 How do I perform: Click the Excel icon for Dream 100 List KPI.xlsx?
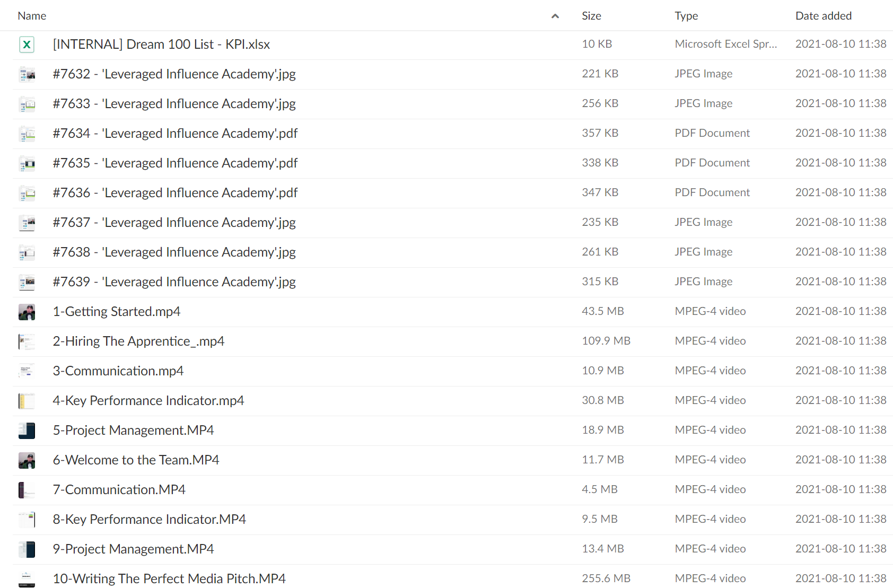27,45
